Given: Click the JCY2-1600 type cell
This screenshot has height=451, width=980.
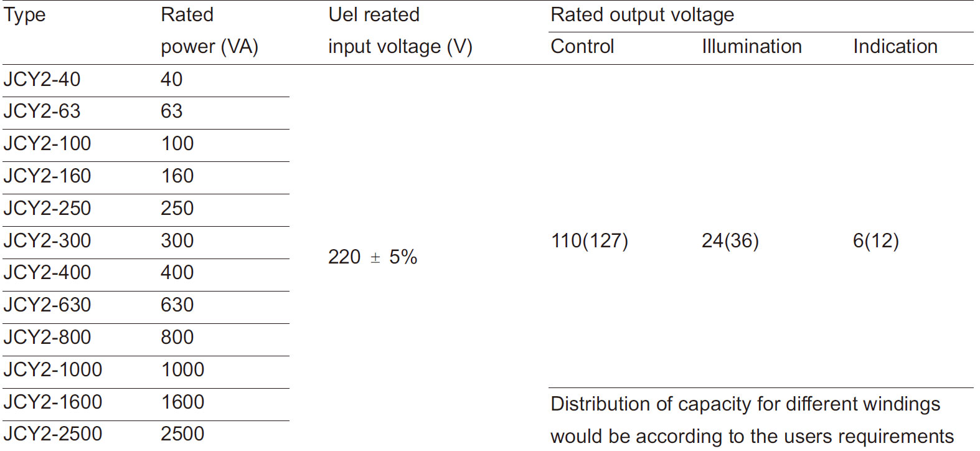Looking at the screenshot, I should [x=53, y=402].
